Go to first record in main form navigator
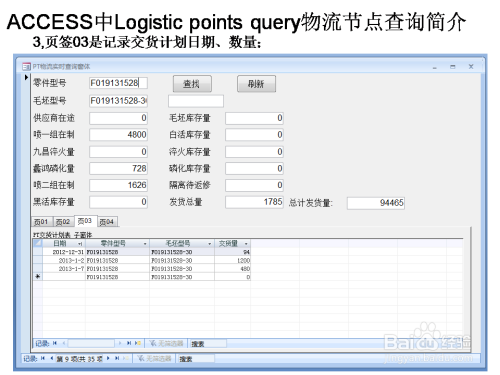 (43, 358)
